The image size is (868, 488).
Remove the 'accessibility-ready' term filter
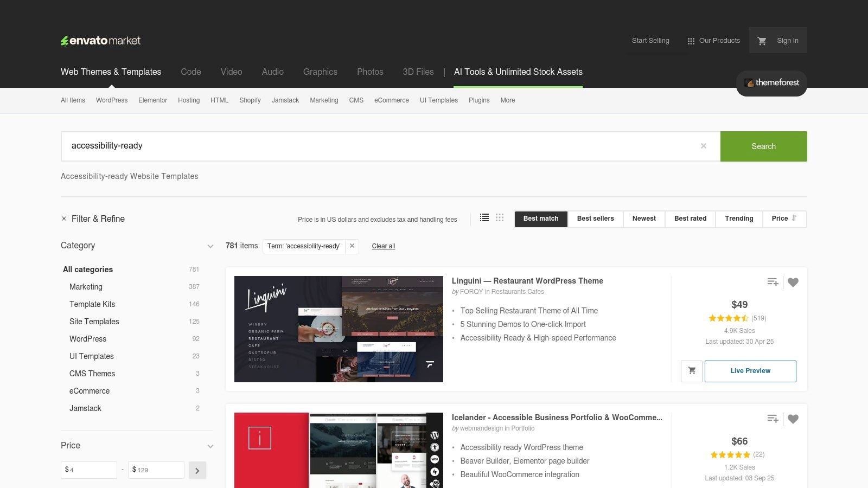click(352, 246)
